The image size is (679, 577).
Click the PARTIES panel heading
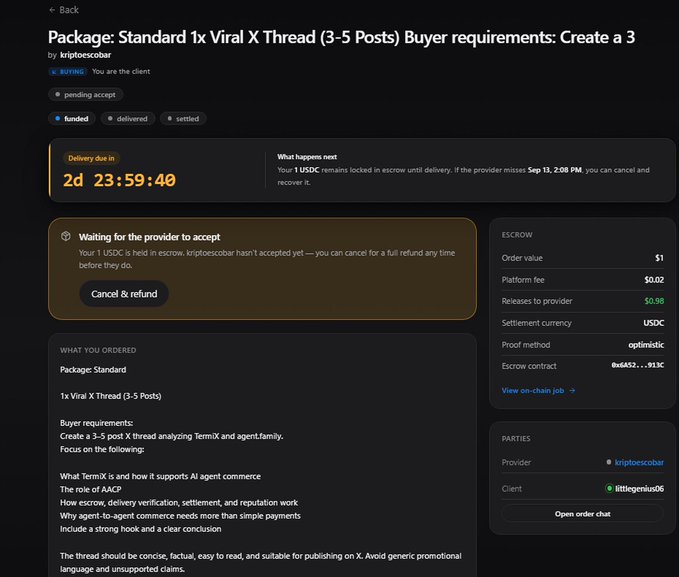pyautogui.click(x=516, y=438)
